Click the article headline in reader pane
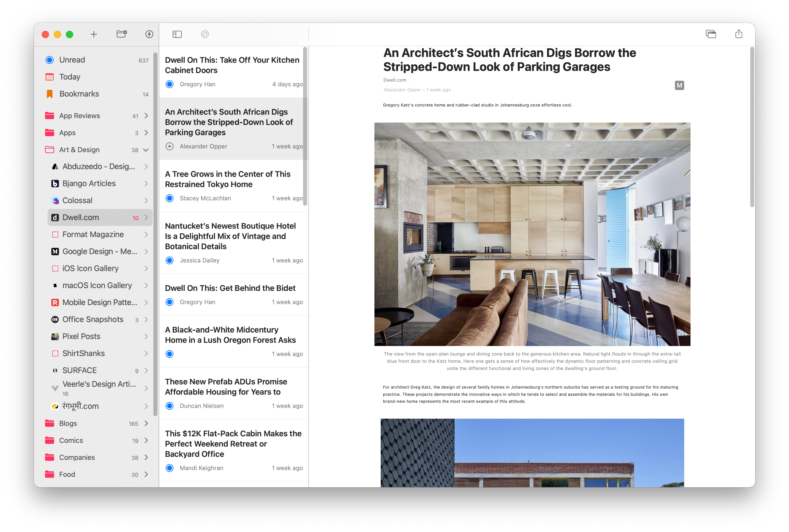789x532 pixels. pyautogui.click(x=509, y=60)
